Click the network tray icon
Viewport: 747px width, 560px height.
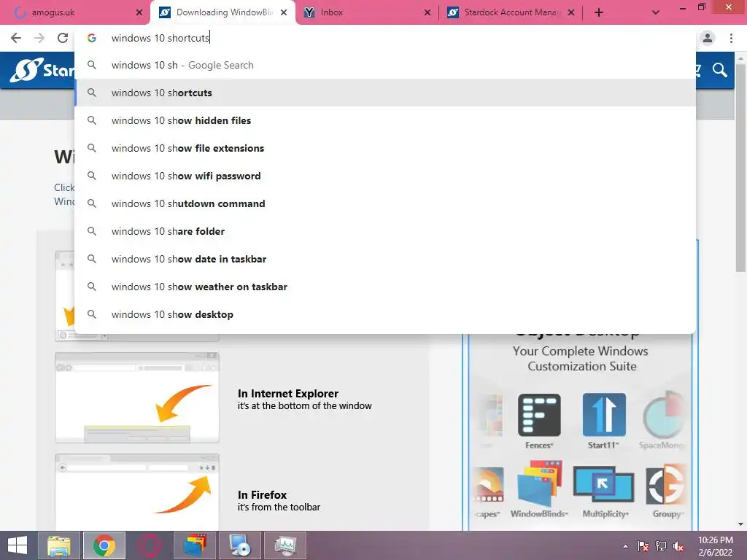pos(661,546)
